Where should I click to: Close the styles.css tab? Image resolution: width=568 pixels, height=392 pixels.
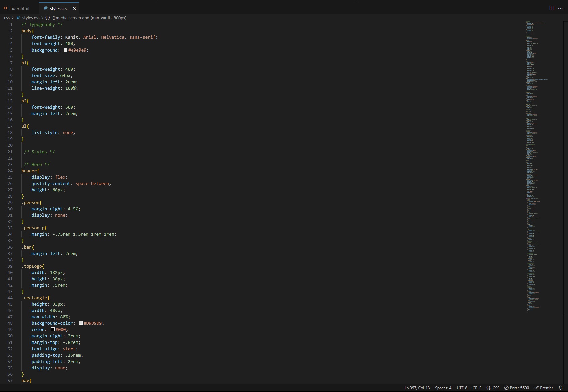(x=74, y=8)
